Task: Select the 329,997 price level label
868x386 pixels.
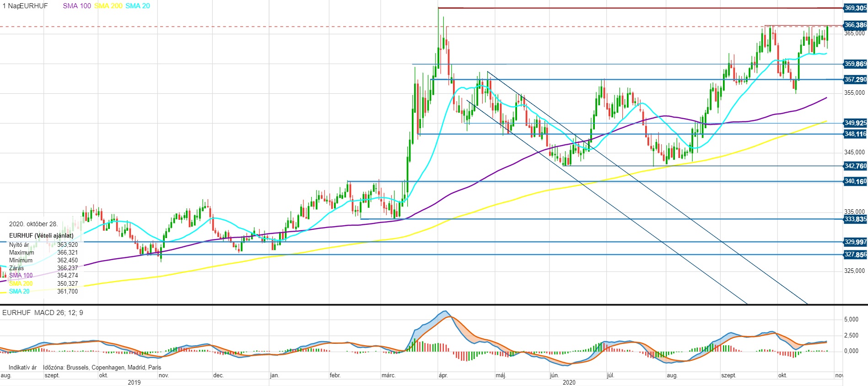Action: click(x=855, y=242)
